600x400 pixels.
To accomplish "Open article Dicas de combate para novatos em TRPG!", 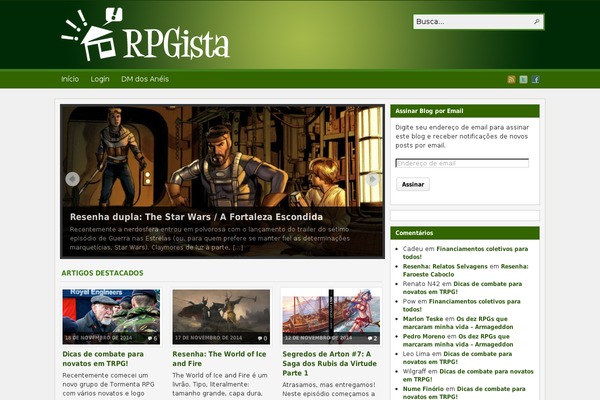I will tap(103, 359).
